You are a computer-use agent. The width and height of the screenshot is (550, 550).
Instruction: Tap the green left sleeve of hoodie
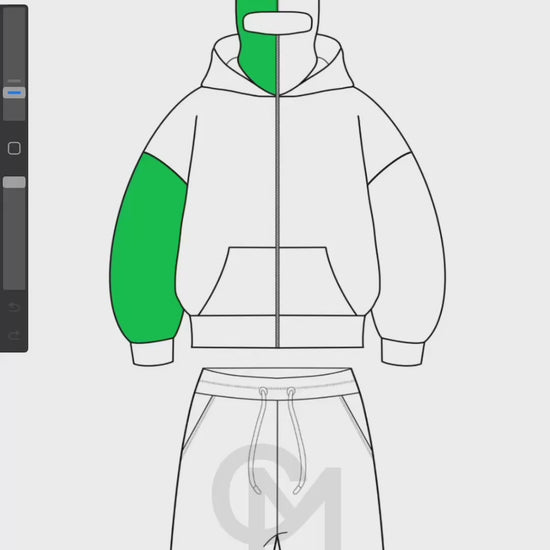tap(147, 253)
